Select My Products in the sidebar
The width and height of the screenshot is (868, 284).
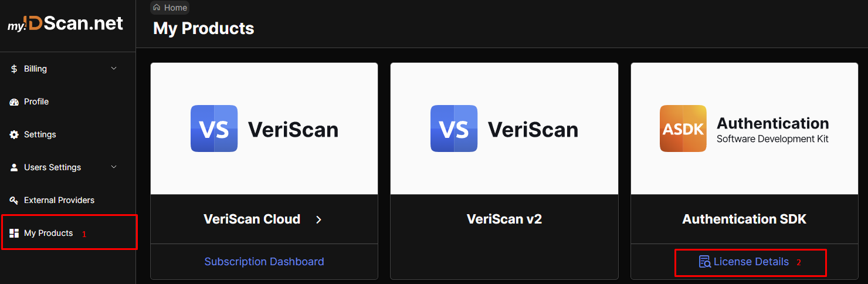tap(48, 233)
